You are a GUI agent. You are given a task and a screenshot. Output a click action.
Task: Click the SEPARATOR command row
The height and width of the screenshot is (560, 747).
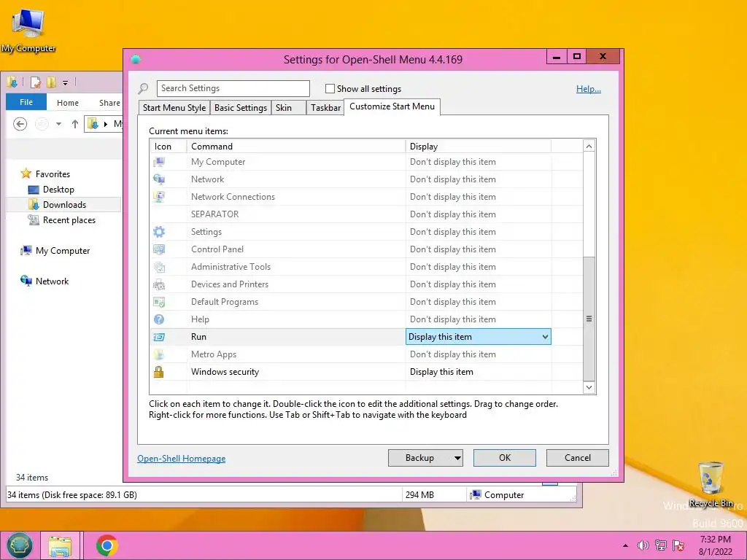coord(366,214)
